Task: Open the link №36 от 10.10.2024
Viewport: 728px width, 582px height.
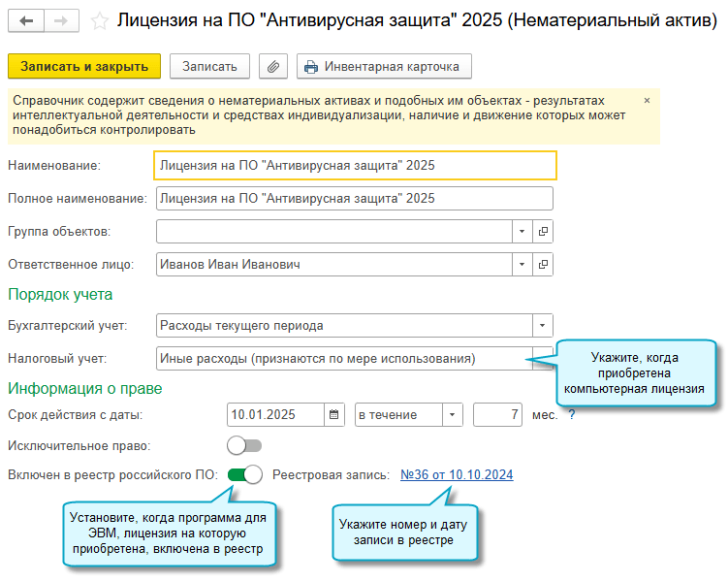Action: point(457,474)
